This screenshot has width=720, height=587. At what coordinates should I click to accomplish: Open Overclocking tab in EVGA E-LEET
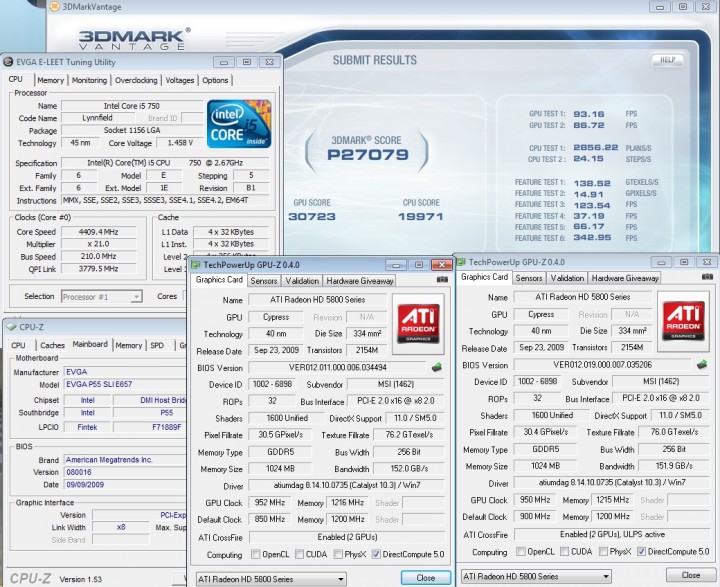coord(136,80)
